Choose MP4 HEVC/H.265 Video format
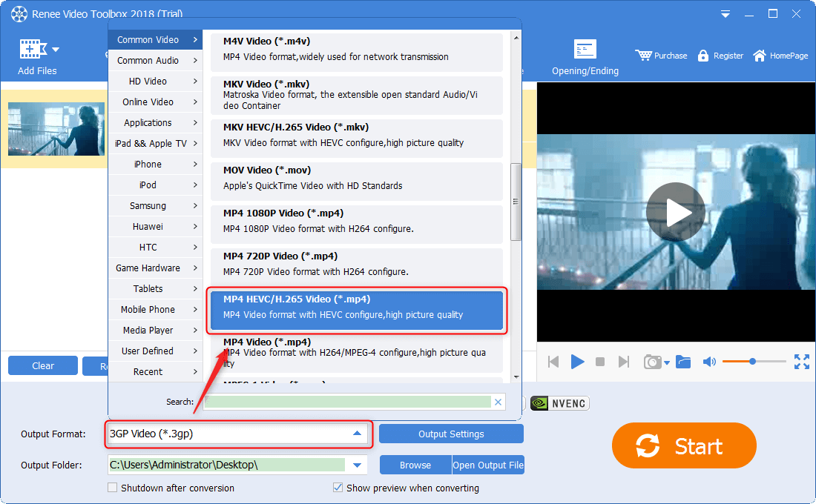 tap(356, 307)
